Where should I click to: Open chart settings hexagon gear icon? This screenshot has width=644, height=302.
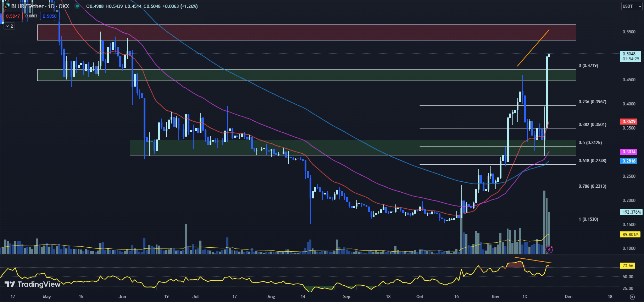(x=632, y=297)
